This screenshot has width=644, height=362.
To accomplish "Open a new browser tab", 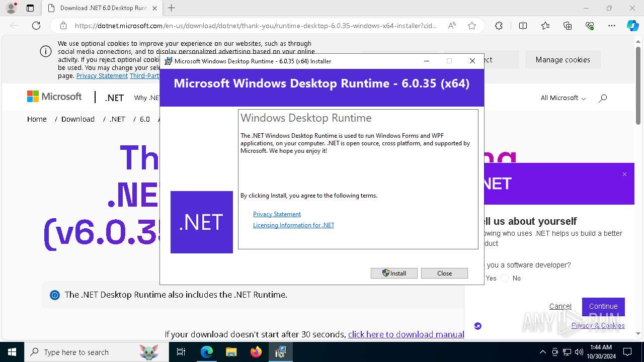I will point(172,8).
